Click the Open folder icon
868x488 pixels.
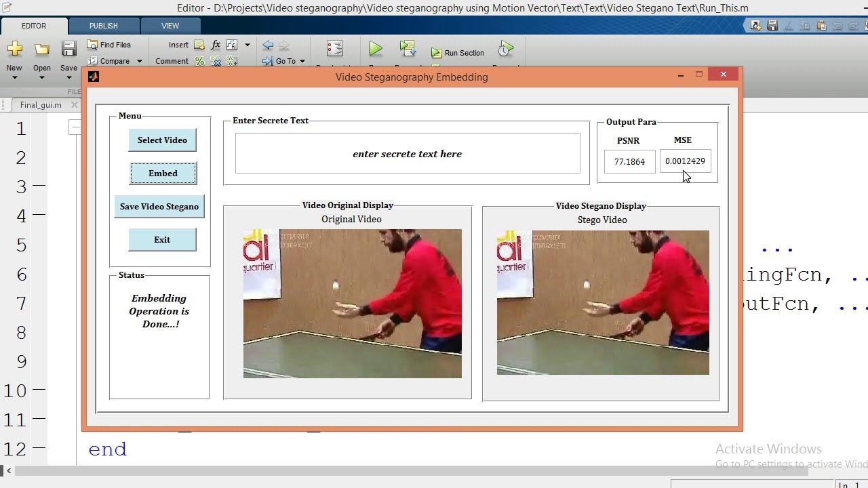click(42, 49)
